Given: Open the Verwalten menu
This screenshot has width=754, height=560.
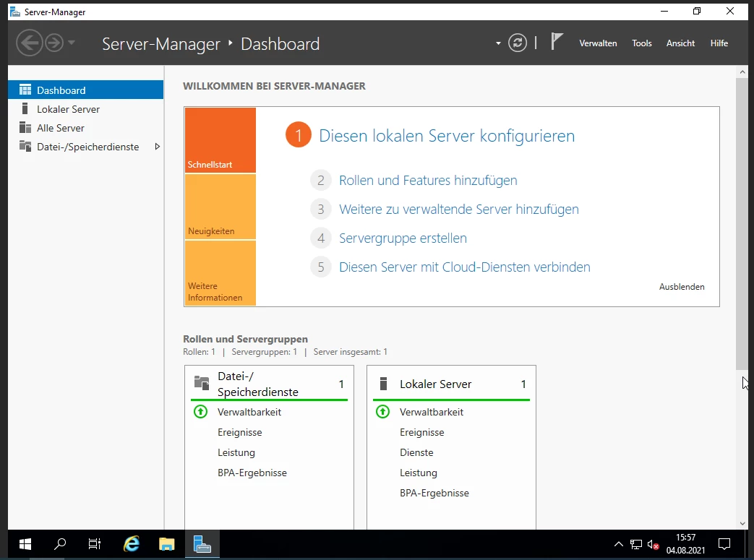Looking at the screenshot, I should [x=598, y=43].
